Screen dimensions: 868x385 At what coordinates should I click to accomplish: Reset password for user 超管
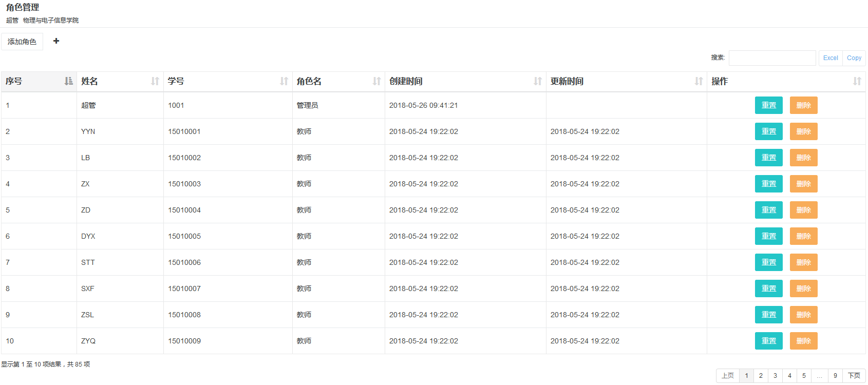pos(768,105)
